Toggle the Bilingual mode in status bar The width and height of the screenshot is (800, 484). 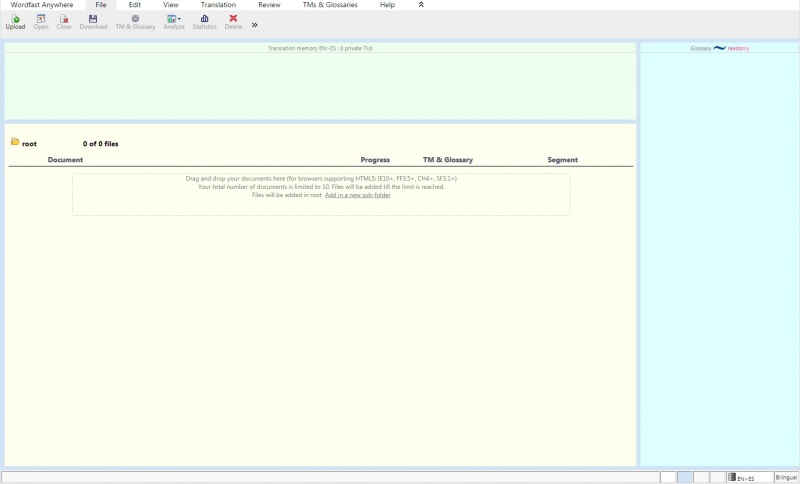(x=786, y=478)
